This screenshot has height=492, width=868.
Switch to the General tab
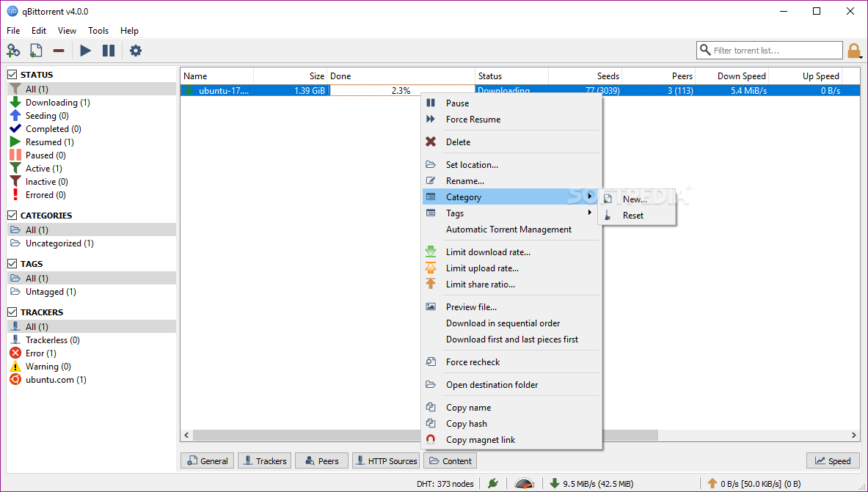tap(208, 460)
